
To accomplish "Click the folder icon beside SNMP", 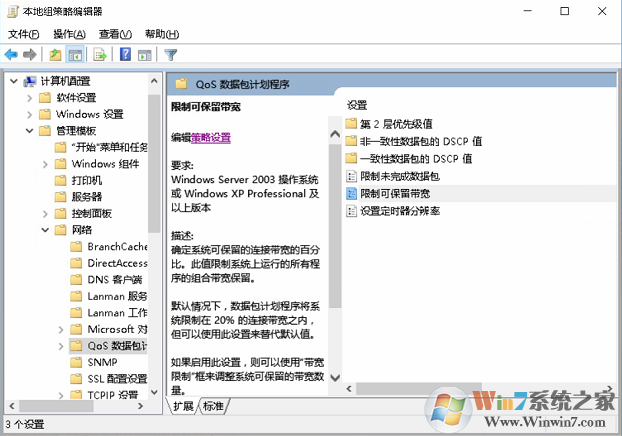I will tap(76, 362).
